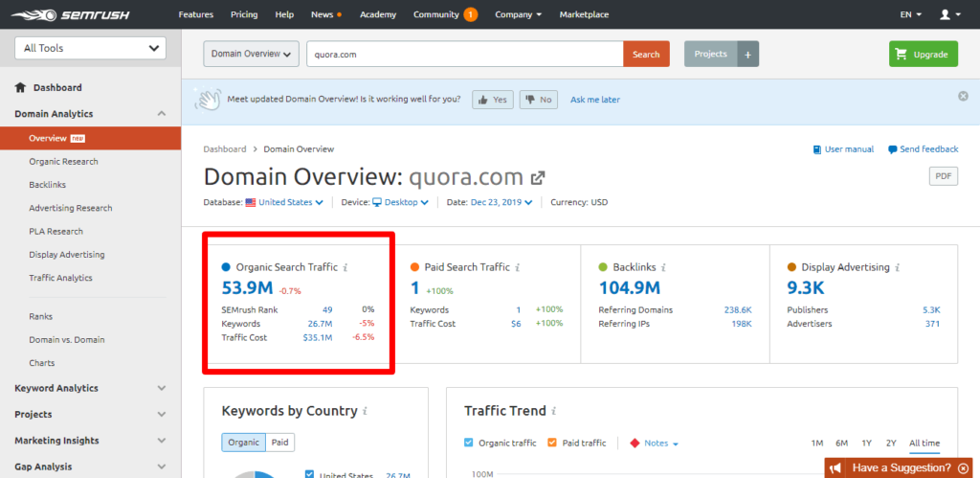Open the EN language dropdown
This screenshot has height=478, width=980.
pyautogui.click(x=911, y=14)
